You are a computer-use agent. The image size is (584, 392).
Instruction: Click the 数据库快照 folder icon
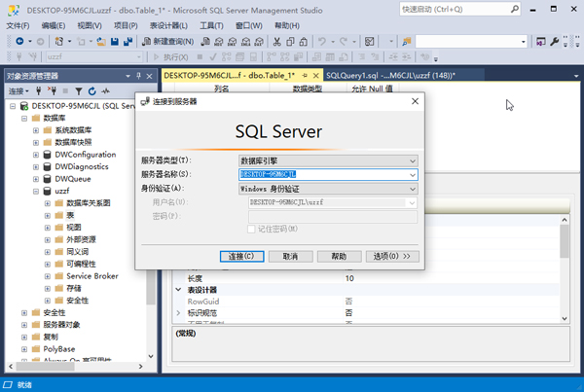(47, 142)
